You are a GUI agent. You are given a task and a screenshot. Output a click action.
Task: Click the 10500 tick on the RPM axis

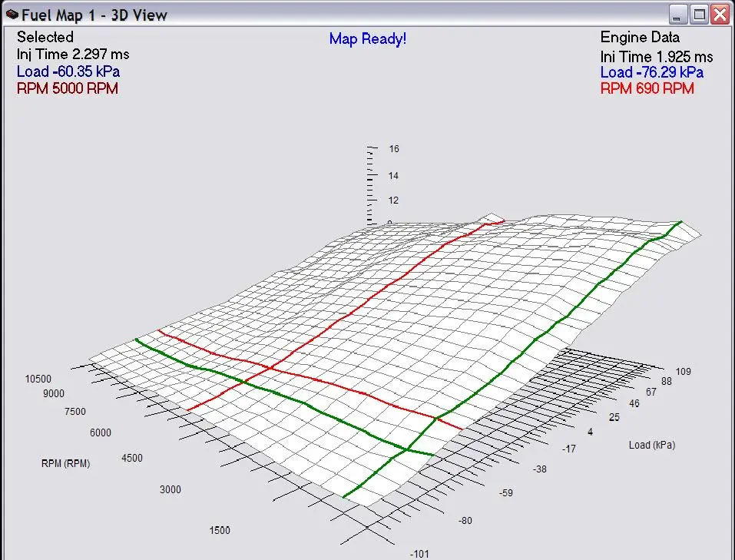coord(38,379)
